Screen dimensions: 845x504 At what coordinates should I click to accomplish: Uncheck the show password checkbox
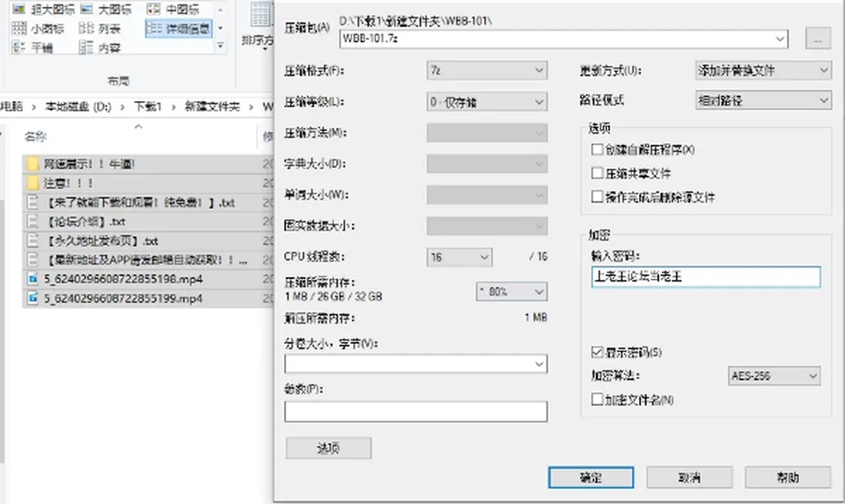(x=597, y=352)
